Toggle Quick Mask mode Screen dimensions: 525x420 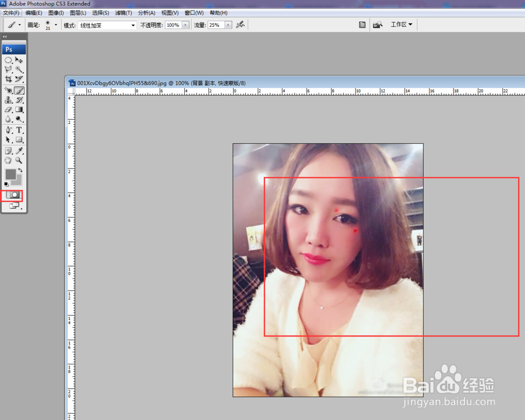point(13,195)
